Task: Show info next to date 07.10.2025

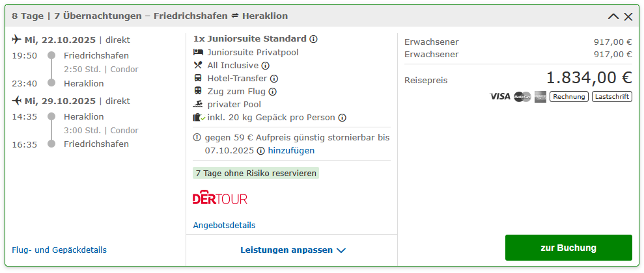Action: click(260, 151)
